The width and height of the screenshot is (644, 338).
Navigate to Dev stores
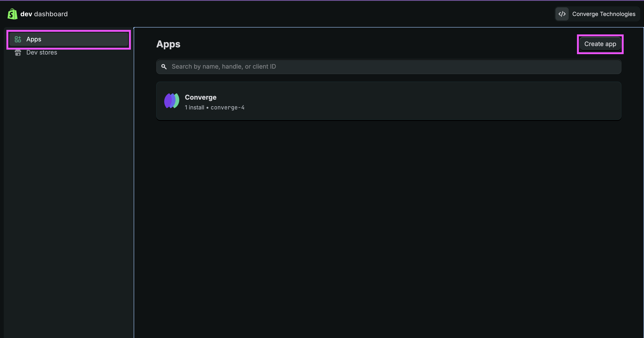[x=42, y=52]
